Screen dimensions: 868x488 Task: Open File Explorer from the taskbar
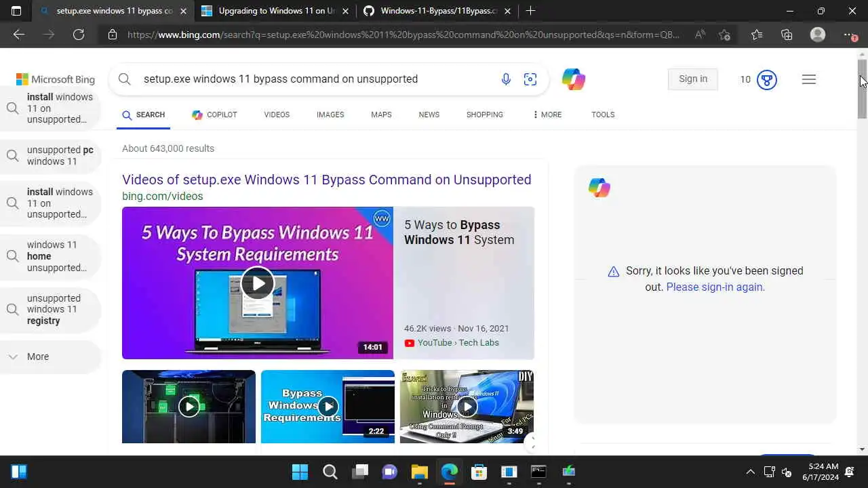click(419, 472)
